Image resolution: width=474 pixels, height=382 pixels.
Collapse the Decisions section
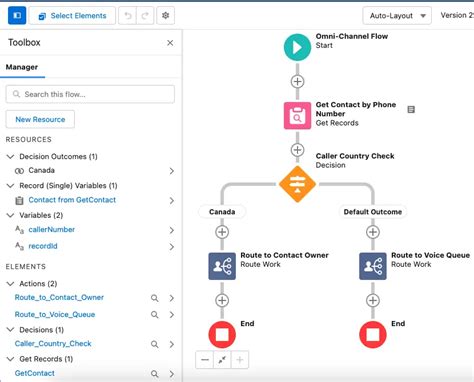(10, 329)
